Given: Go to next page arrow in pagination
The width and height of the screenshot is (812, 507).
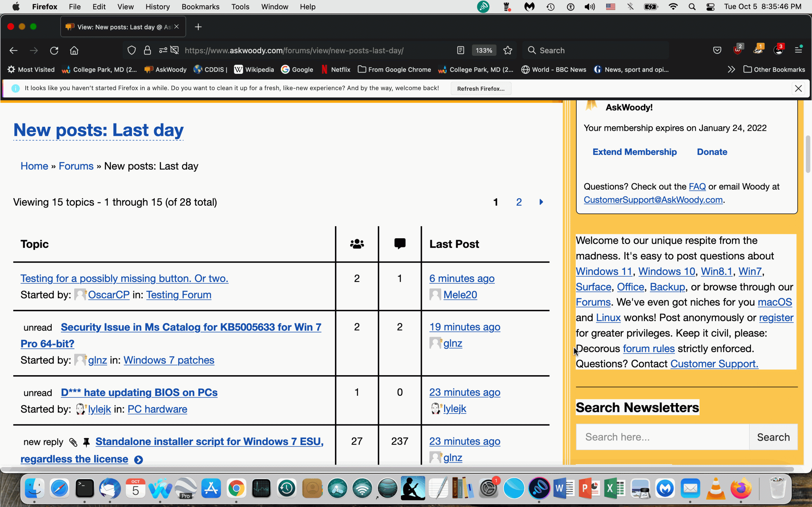Looking at the screenshot, I should click(541, 202).
